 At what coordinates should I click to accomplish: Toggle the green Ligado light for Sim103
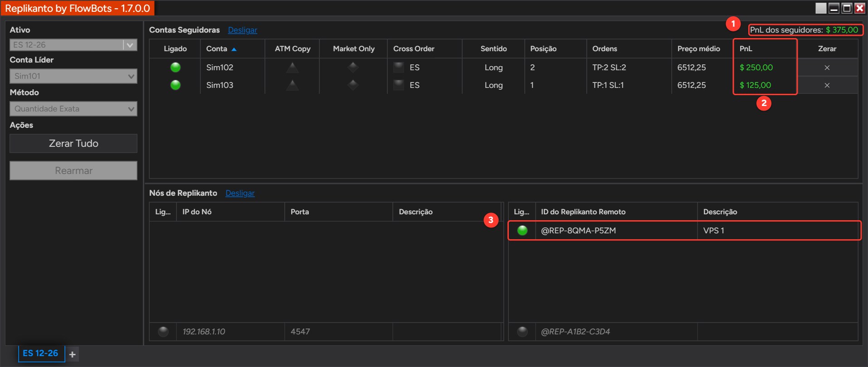point(176,85)
